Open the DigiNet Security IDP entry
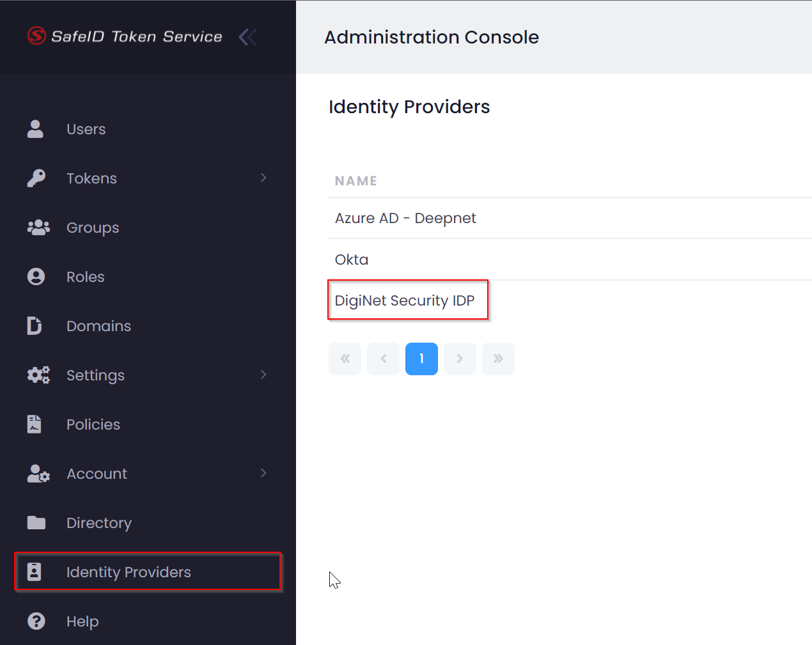This screenshot has height=645, width=812. 405,300
